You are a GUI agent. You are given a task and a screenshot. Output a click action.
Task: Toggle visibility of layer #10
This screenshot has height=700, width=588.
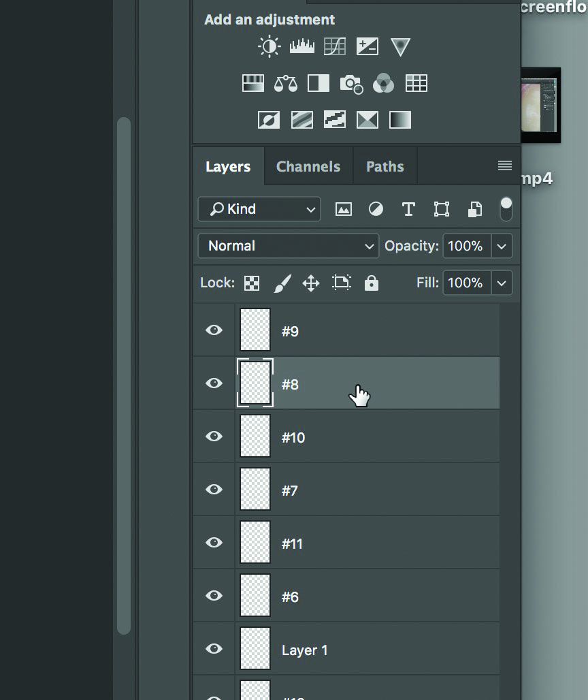pyautogui.click(x=214, y=436)
